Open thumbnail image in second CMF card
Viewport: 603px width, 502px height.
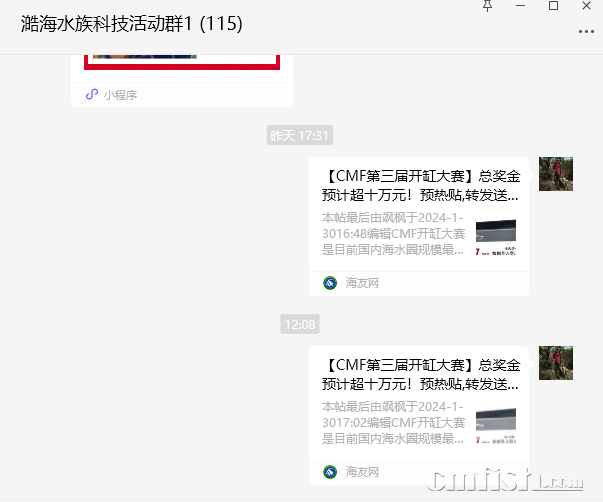[x=496, y=426]
